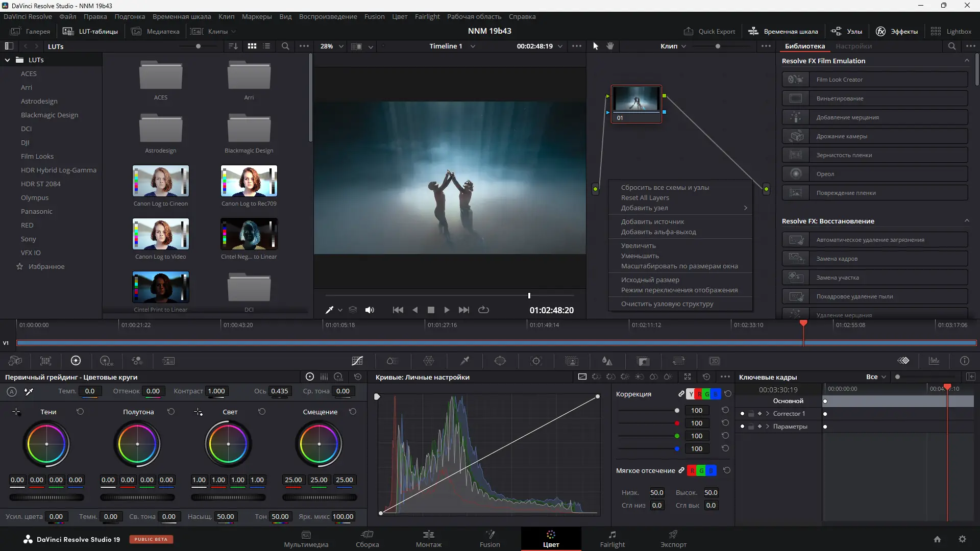Enable the keyframe marker for Corrector 1
Image resolution: width=980 pixels, height=551 pixels.
click(759, 414)
